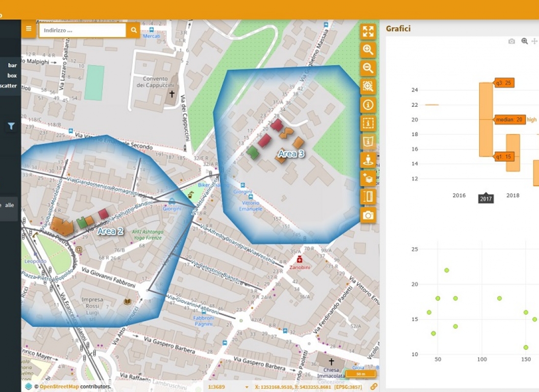Click the Mercati bus stop icon
Image resolution: width=539 pixels, height=392 pixels.
coord(151,30)
